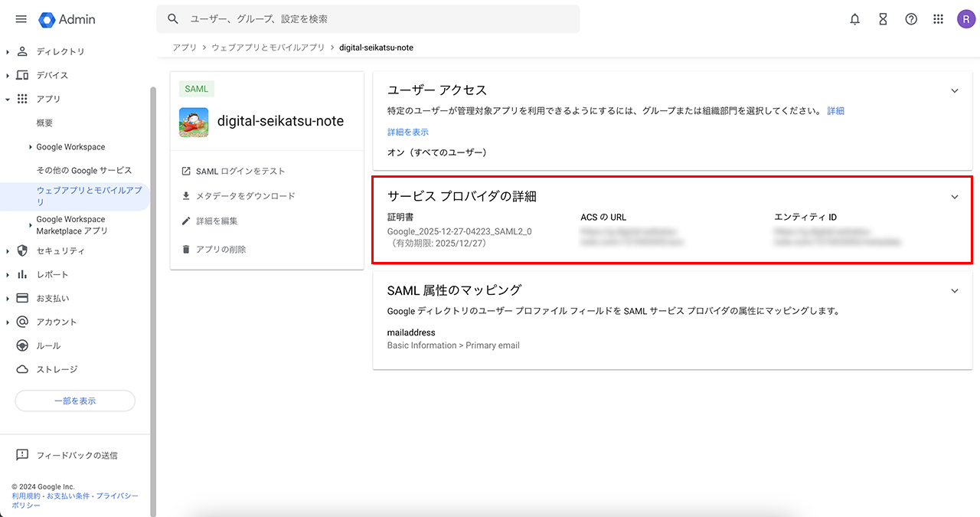Focus the search input field

[x=375, y=19]
